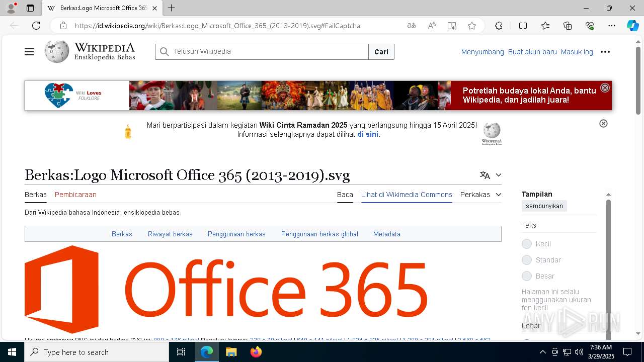644x362 pixels.
Task: Launch Firefox from the taskbar
Action: pyautogui.click(x=256, y=352)
